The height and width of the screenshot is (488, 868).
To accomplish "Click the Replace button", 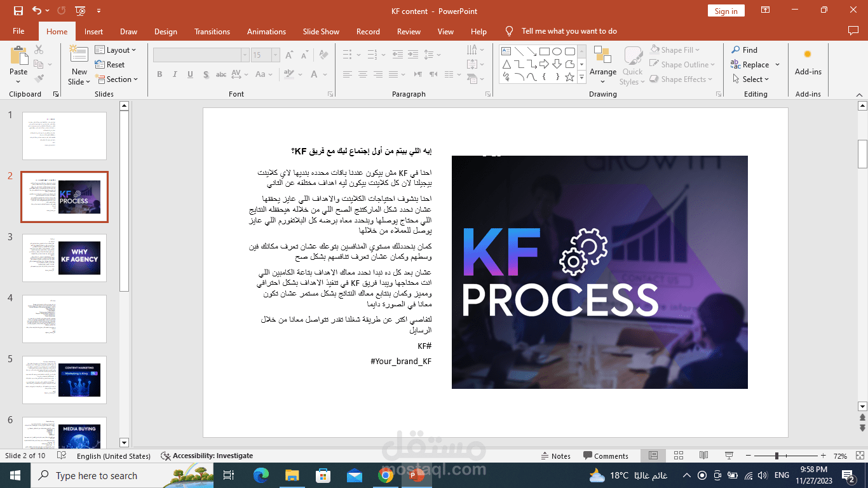I will 750,65.
